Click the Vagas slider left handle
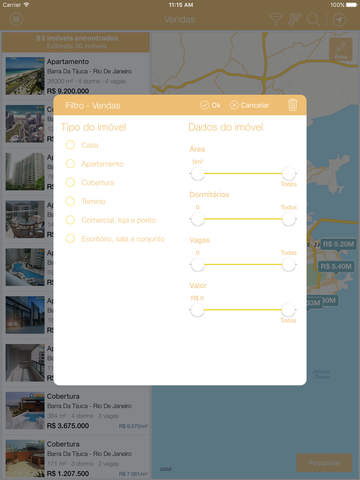 [197, 265]
